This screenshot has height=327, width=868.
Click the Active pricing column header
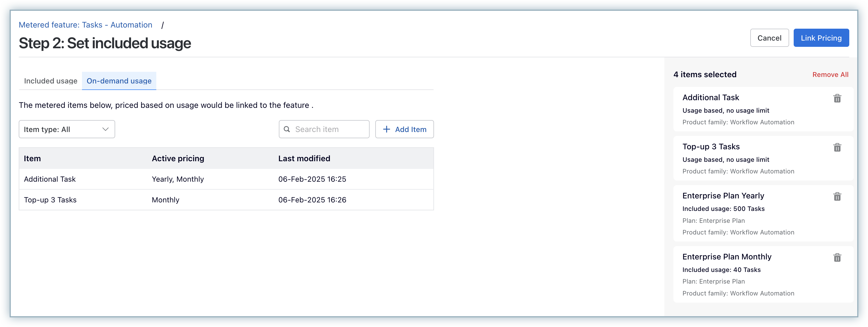pos(178,158)
